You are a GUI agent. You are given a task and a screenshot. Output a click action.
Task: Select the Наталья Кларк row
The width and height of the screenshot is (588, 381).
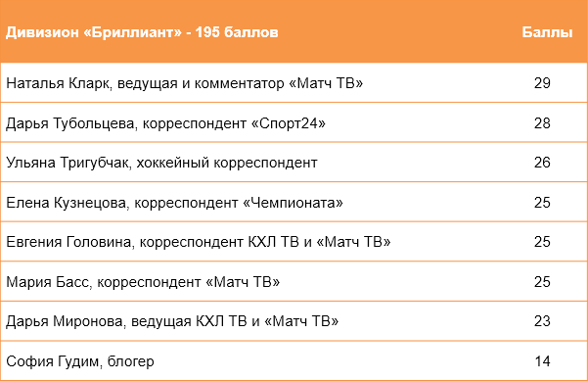click(x=294, y=83)
